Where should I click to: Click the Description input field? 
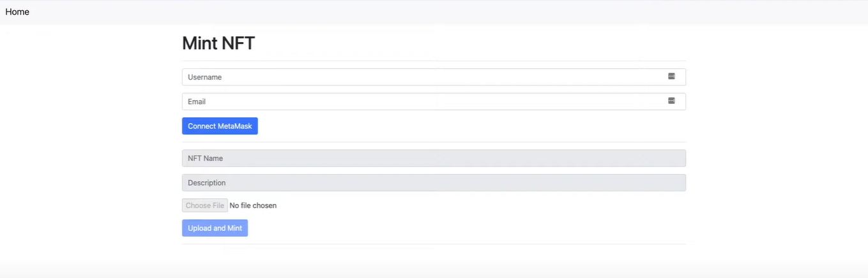click(434, 183)
